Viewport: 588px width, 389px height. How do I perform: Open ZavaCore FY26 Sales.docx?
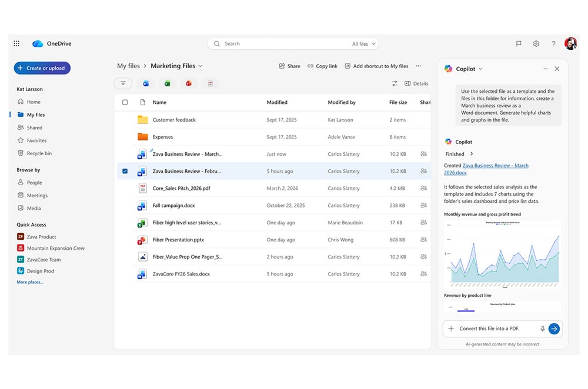(x=181, y=274)
